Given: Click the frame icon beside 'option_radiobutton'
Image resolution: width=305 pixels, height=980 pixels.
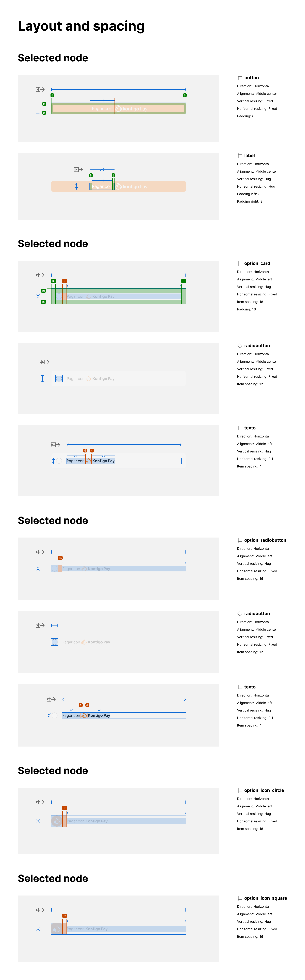Looking at the screenshot, I should pyautogui.click(x=239, y=540).
